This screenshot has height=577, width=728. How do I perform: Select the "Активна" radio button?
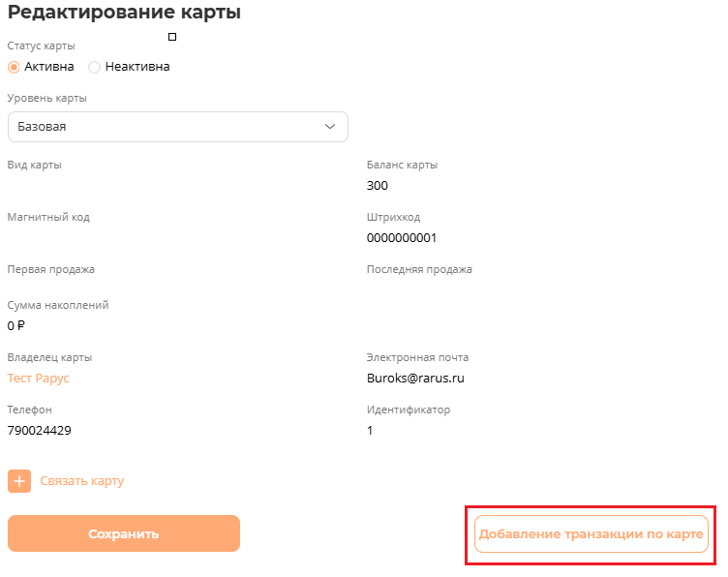(14, 67)
